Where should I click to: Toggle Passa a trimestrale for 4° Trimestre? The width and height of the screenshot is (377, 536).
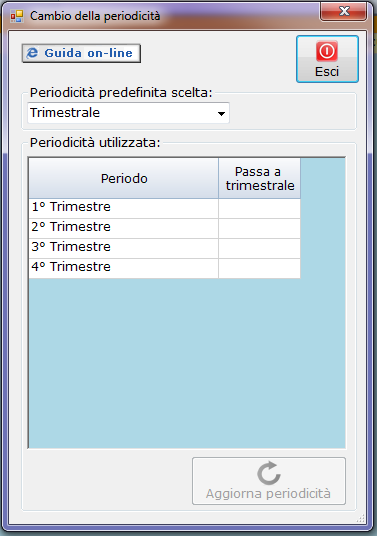pyautogui.click(x=259, y=268)
